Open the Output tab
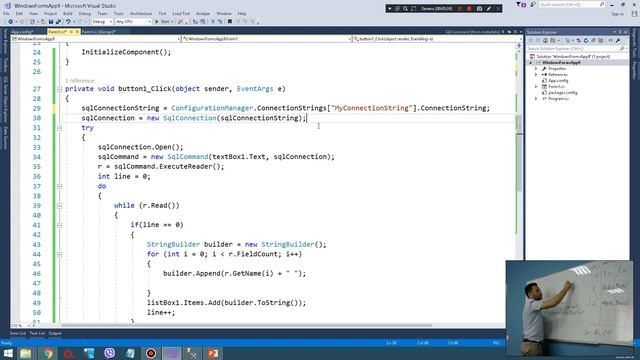The width and height of the screenshot is (640, 360). (x=55, y=333)
